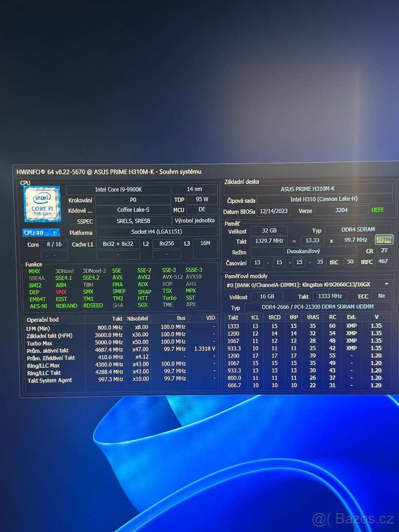Click the Takt System Agent row label

point(50,380)
